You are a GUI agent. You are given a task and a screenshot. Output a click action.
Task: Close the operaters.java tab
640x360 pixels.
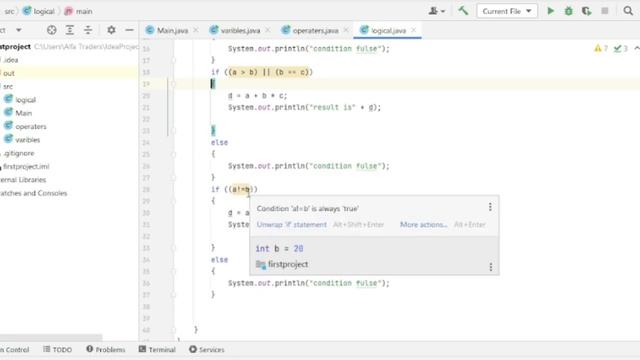(346, 30)
